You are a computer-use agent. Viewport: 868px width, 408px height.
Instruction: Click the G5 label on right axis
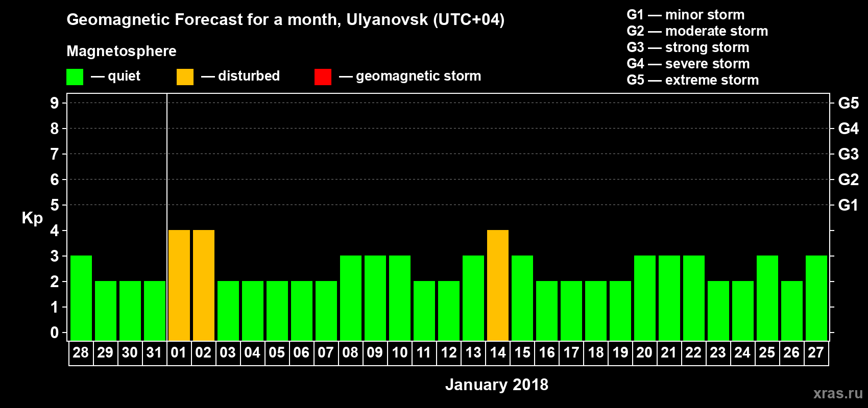tap(849, 103)
